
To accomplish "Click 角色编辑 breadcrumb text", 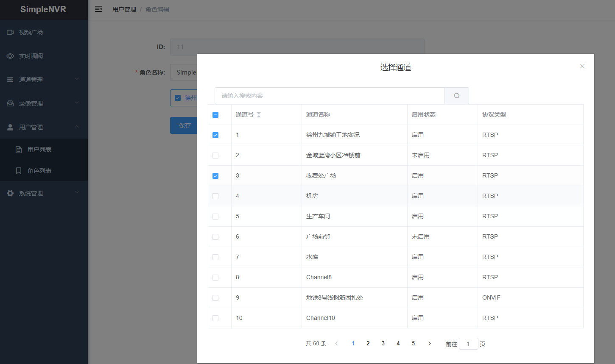I will coord(157,9).
